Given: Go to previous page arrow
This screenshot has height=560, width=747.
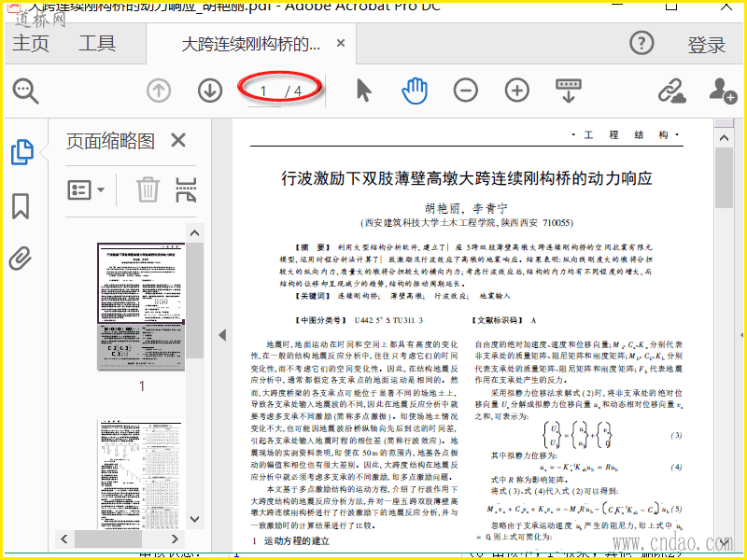Looking at the screenshot, I should pyautogui.click(x=159, y=91).
